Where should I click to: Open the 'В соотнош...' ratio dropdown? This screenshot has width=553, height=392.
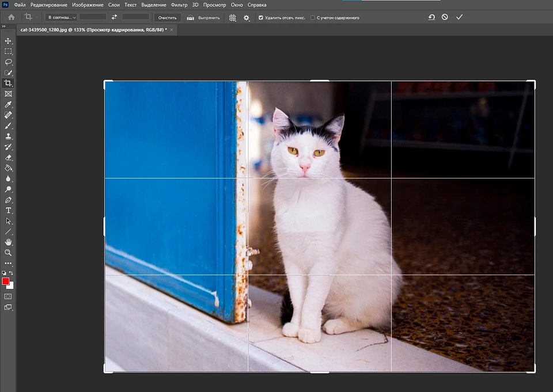62,17
